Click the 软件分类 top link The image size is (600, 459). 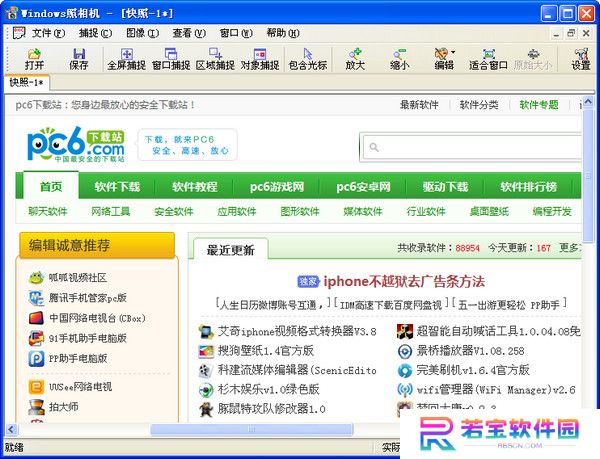(x=479, y=105)
